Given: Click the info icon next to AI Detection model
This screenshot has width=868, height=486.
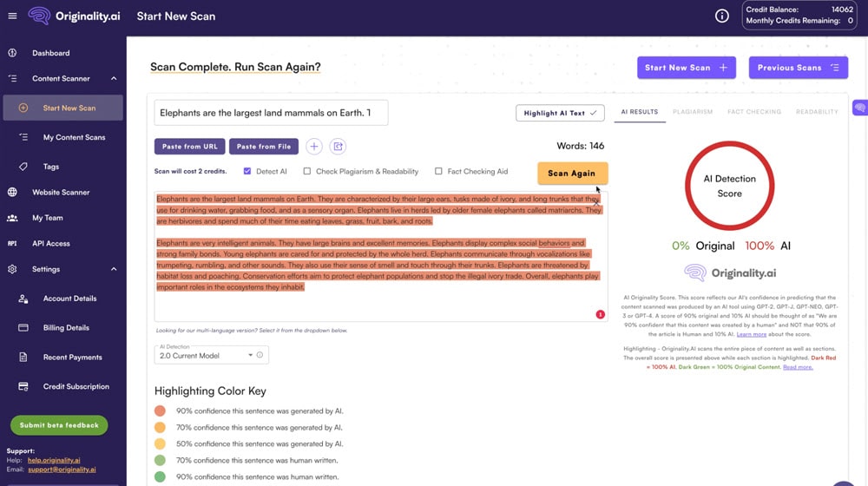Looking at the screenshot, I should click(260, 355).
